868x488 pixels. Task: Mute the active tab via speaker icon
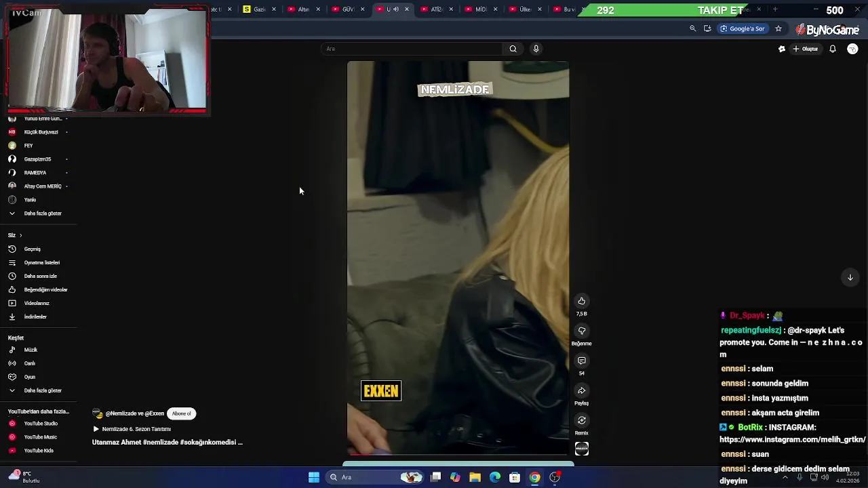(396, 9)
